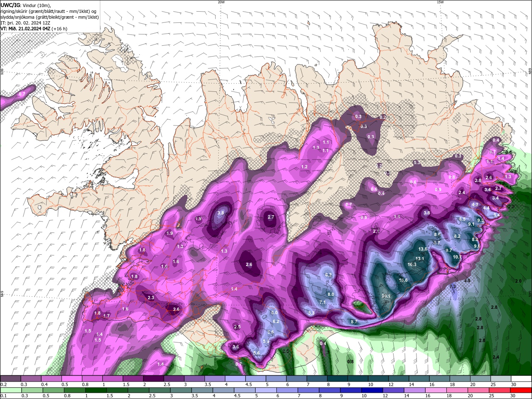This screenshot has height=399, width=532.
Task: Click the bright red swatch at the lower legend's end
Action: click(x=521, y=390)
